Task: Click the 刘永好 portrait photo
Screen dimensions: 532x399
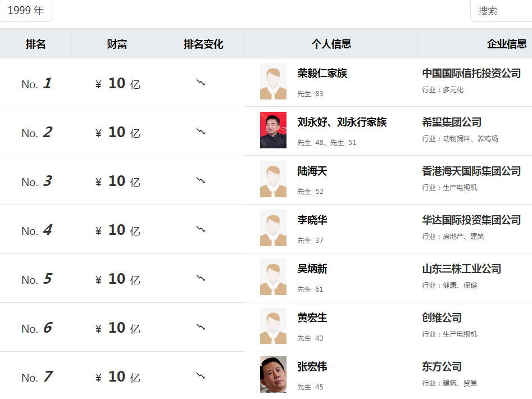Action: (x=273, y=130)
